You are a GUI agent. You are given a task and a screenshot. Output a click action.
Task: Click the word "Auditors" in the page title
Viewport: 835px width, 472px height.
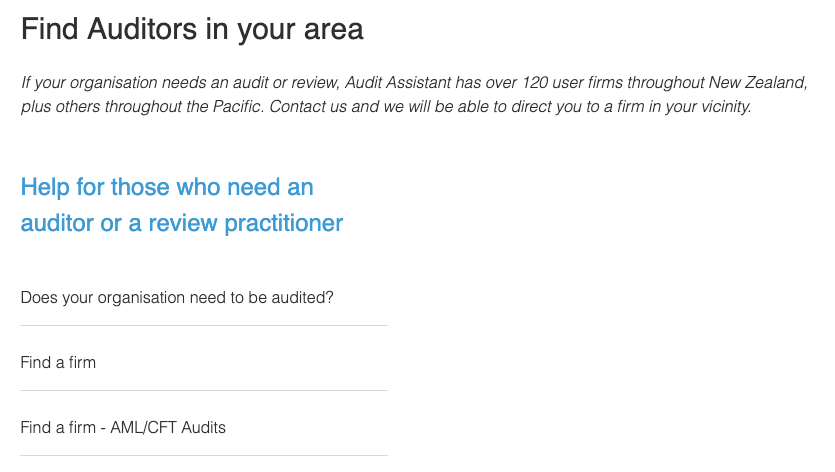click(142, 29)
